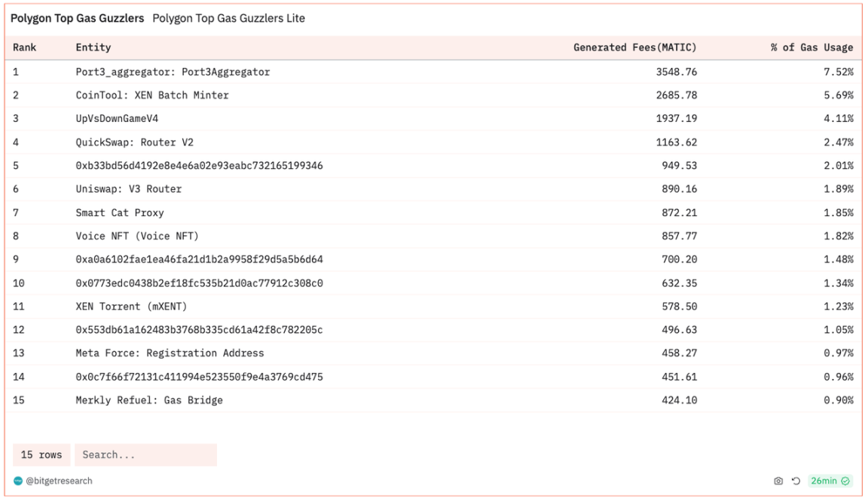Image resolution: width=868 pixels, height=501 pixels.
Task: Open the @bitgetresearch author link
Action: [59, 481]
